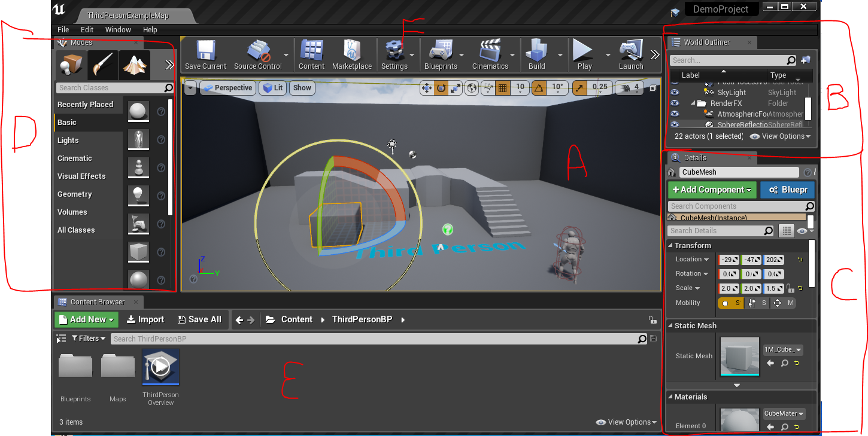868x436 pixels.
Task: Open the Window menu
Action: (118, 30)
